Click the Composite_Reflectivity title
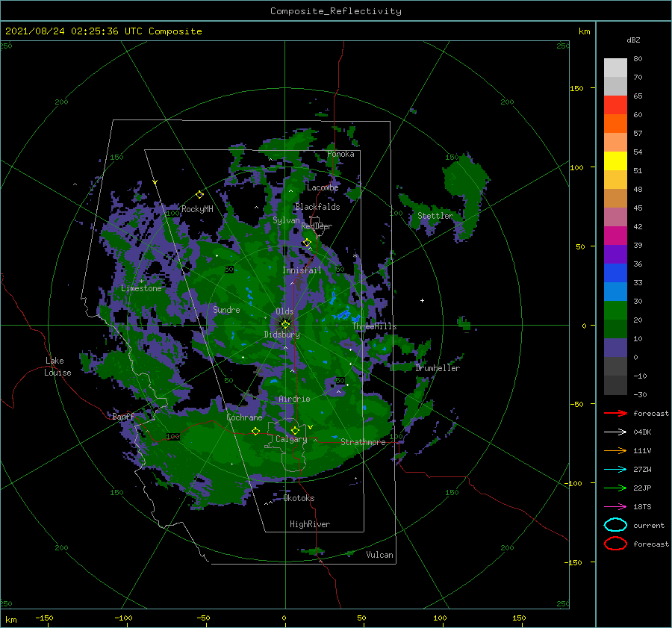The image size is (672, 628). pos(336,11)
